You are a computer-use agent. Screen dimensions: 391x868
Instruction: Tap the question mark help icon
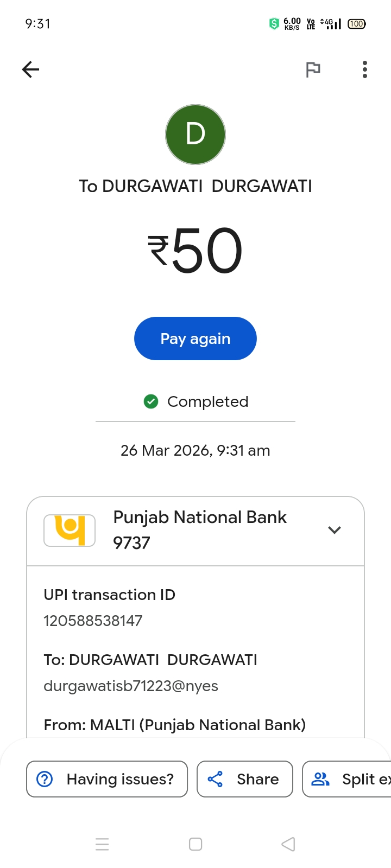45,779
